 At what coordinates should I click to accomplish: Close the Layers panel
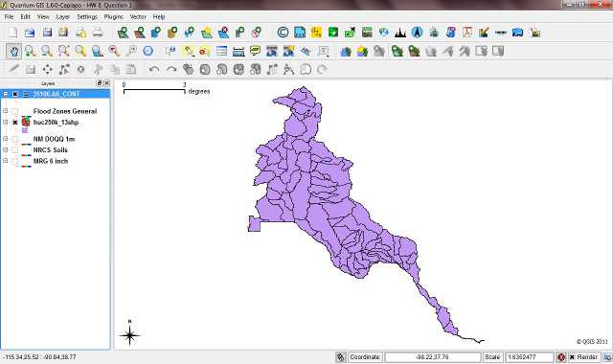[106, 83]
